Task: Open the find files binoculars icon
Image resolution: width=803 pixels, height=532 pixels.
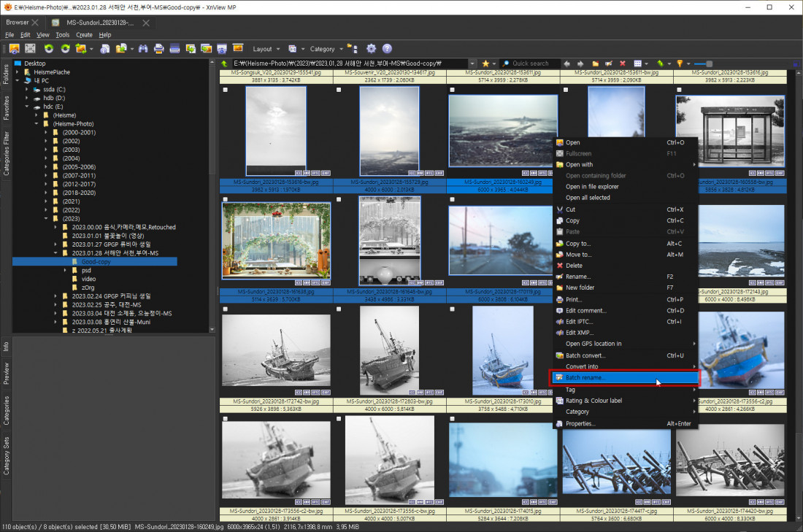Action: tap(143, 49)
